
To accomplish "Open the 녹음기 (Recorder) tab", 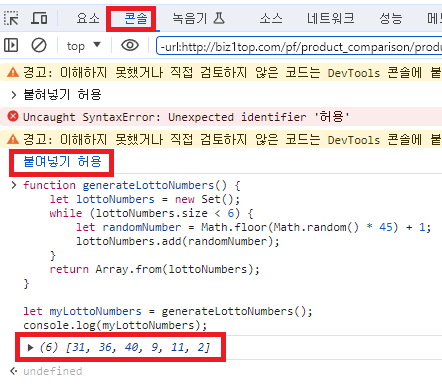I will pos(198,18).
